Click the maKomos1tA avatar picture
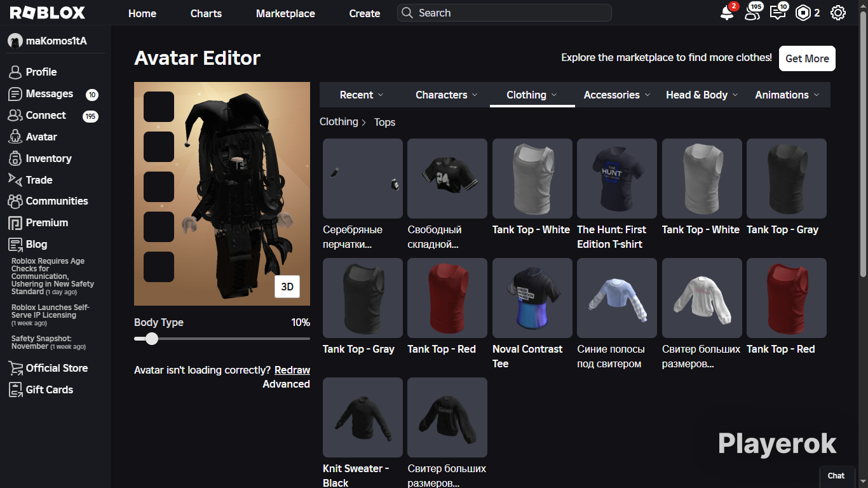The height and width of the screenshot is (488, 868). point(15,41)
